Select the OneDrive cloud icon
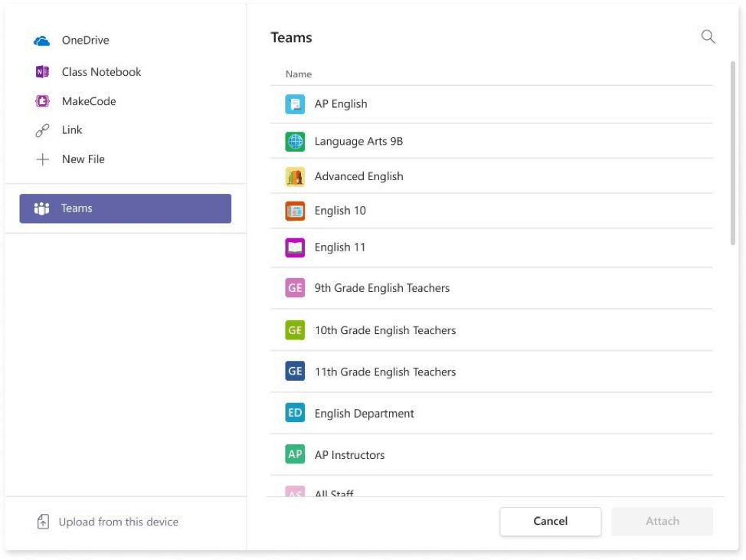The height and width of the screenshot is (560, 746). click(x=42, y=41)
